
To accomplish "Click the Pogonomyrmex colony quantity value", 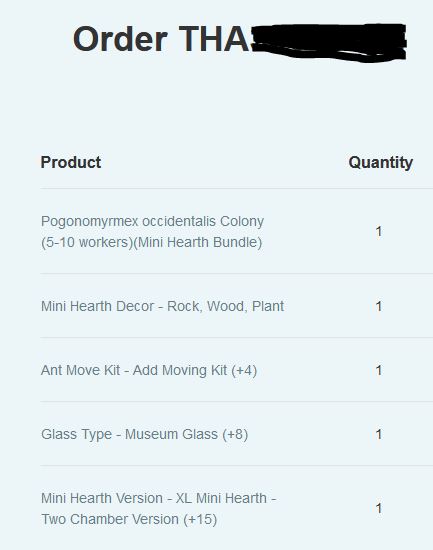I will (379, 232).
